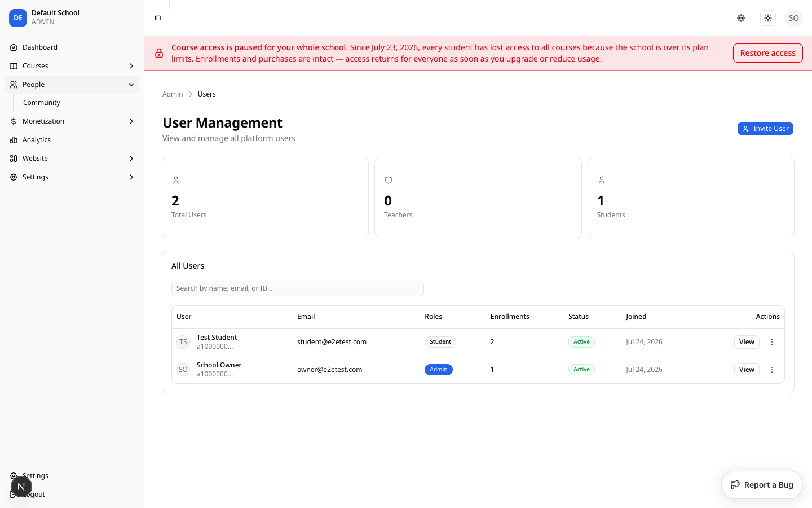The width and height of the screenshot is (812, 508).
Task: Click the People group icon
Action: click(x=14, y=85)
